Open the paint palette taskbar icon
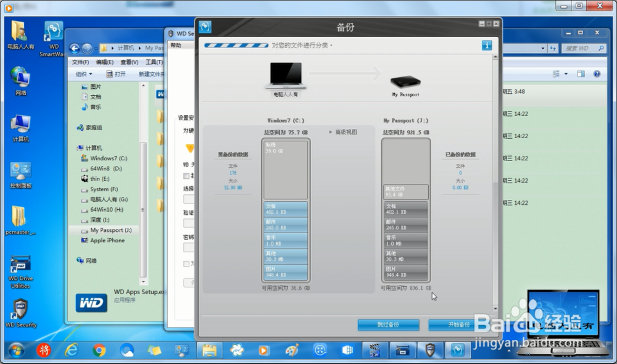617x364 pixels. pos(292,350)
